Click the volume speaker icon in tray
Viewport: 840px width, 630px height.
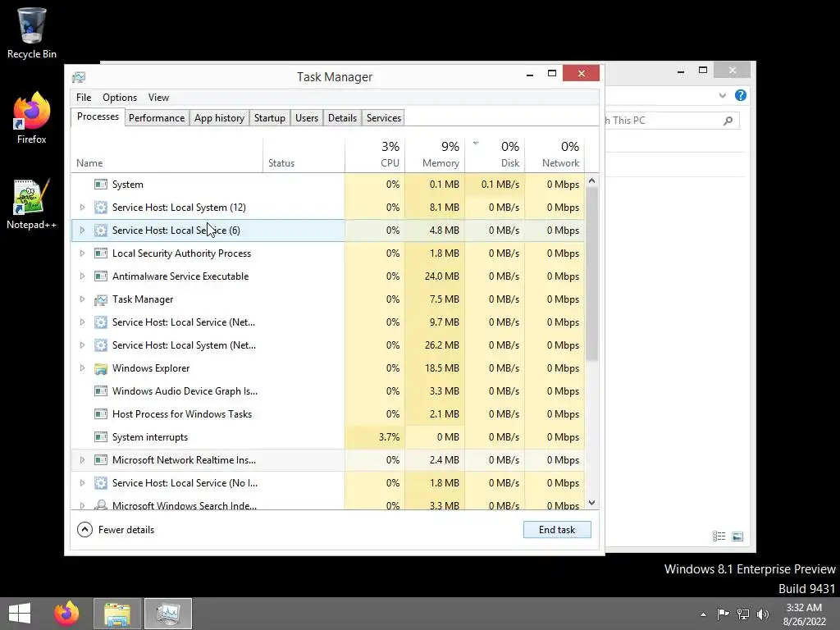pos(763,614)
